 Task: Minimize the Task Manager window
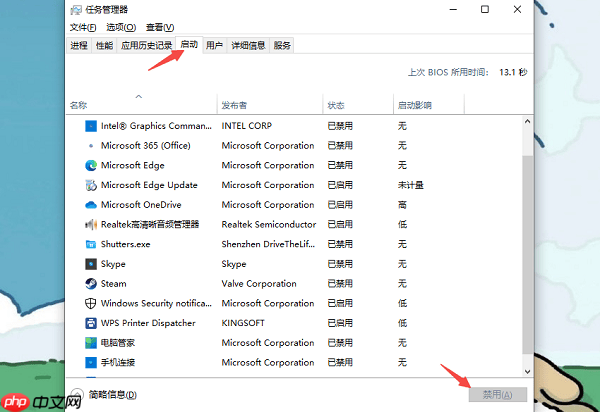[x=453, y=10]
